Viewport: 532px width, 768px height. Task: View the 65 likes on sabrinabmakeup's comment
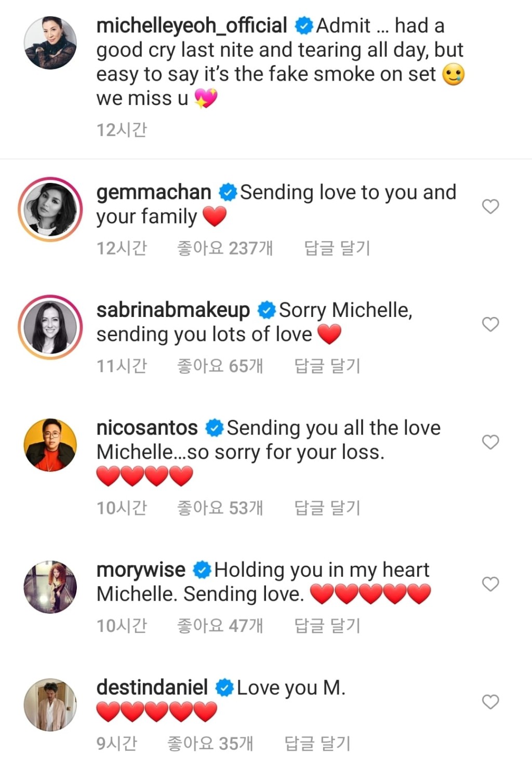(x=220, y=366)
